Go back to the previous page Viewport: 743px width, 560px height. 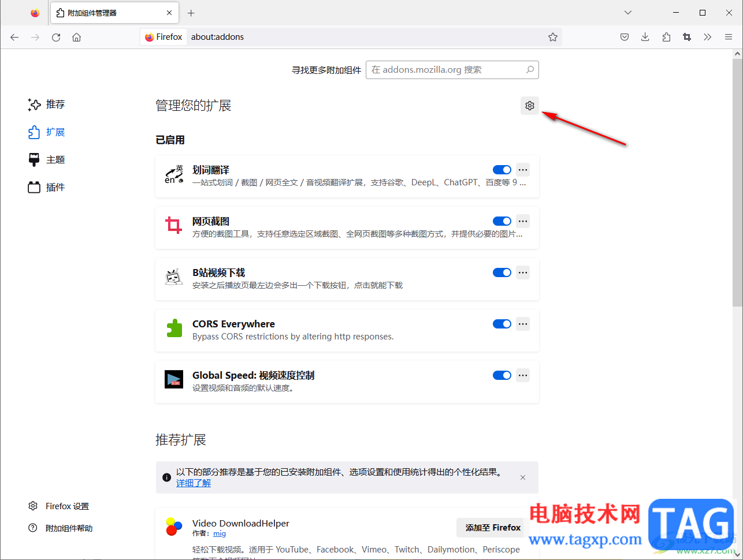[14, 37]
